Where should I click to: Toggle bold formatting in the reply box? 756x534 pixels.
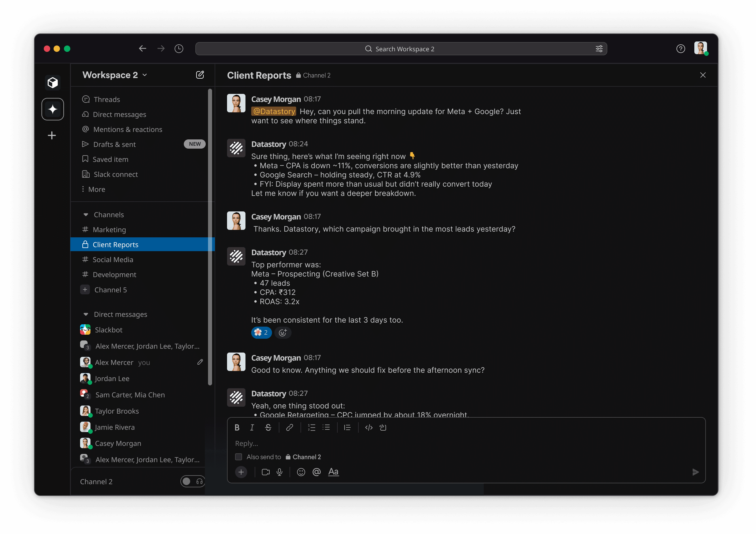[x=237, y=427]
